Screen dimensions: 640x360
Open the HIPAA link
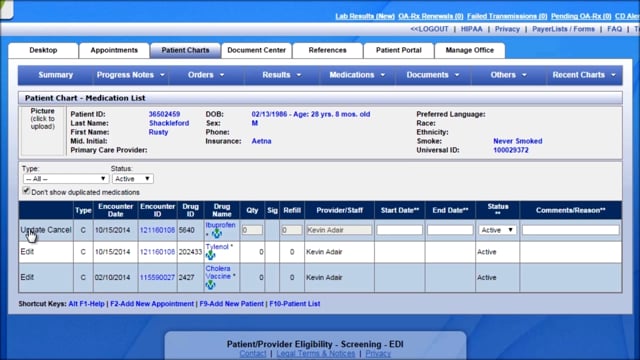471,29
